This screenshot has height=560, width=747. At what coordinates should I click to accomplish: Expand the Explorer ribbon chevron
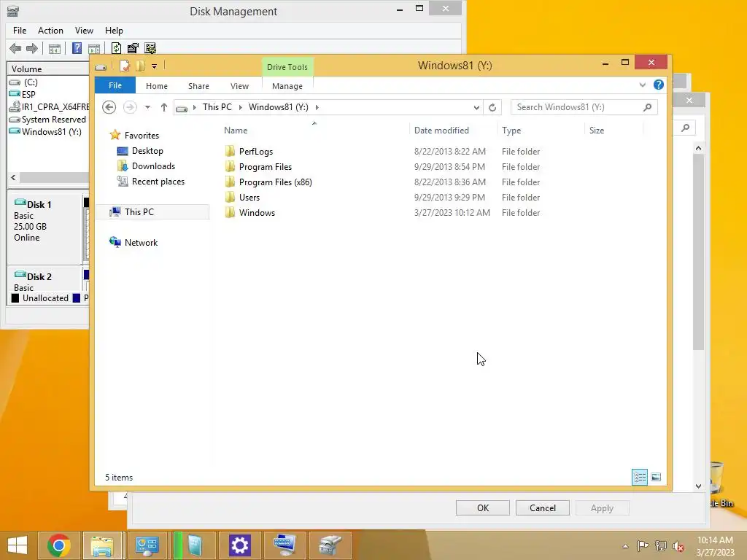(642, 85)
